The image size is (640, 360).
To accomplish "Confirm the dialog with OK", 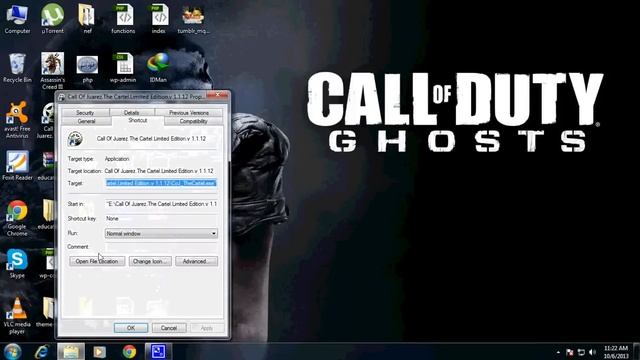I will coord(131,328).
